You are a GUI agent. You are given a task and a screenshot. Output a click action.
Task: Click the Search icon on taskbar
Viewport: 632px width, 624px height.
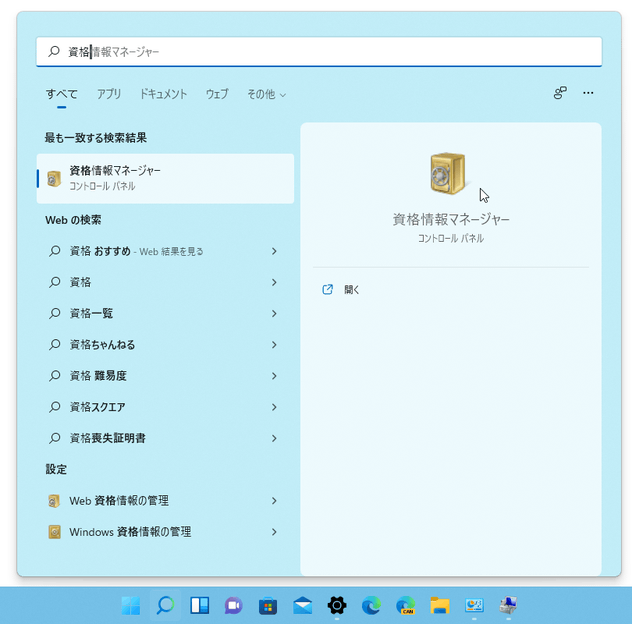(165, 605)
